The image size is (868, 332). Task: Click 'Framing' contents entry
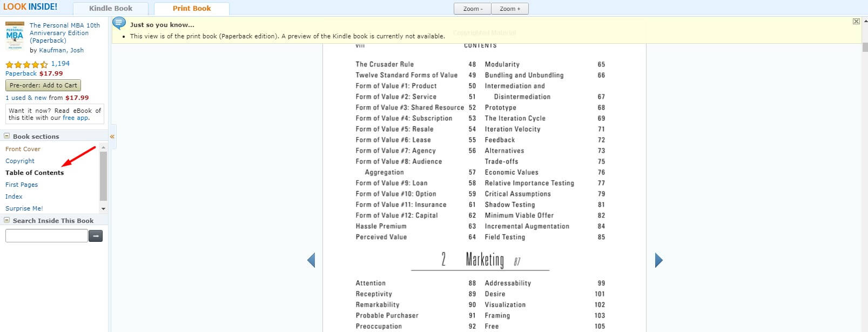[x=497, y=315]
